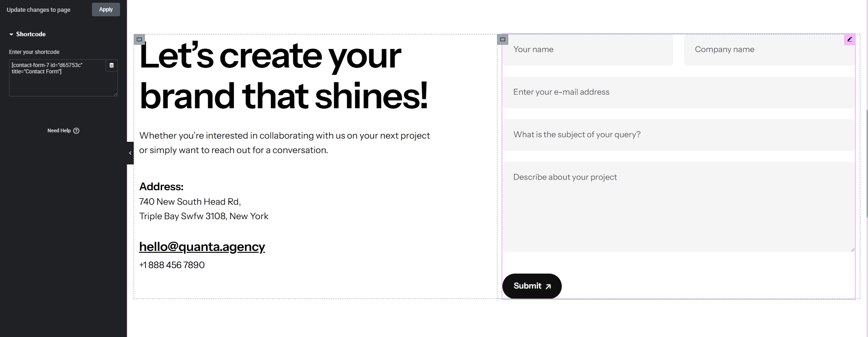The width and height of the screenshot is (868, 337).
Task: Open dynamic tags icon beside shortcode field
Action: pos(111,66)
